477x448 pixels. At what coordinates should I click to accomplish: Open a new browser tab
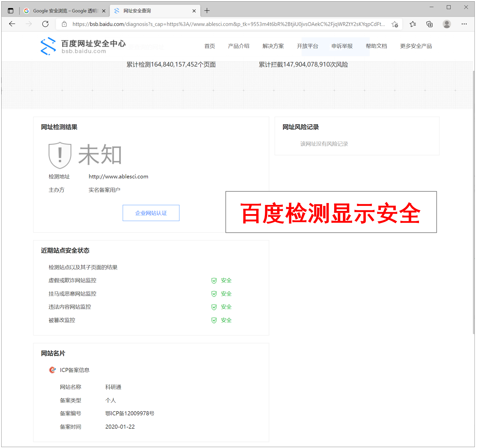(x=207, y=11)
